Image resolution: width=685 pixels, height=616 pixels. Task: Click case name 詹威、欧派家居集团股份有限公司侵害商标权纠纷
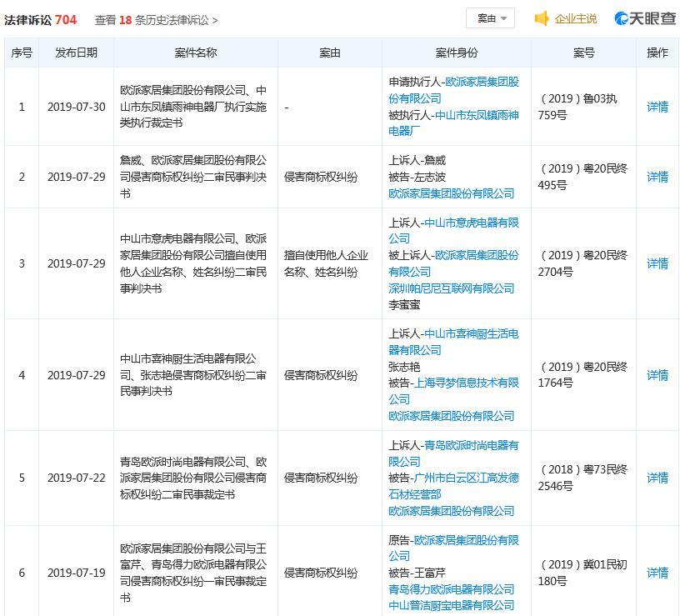pos(193,177)
